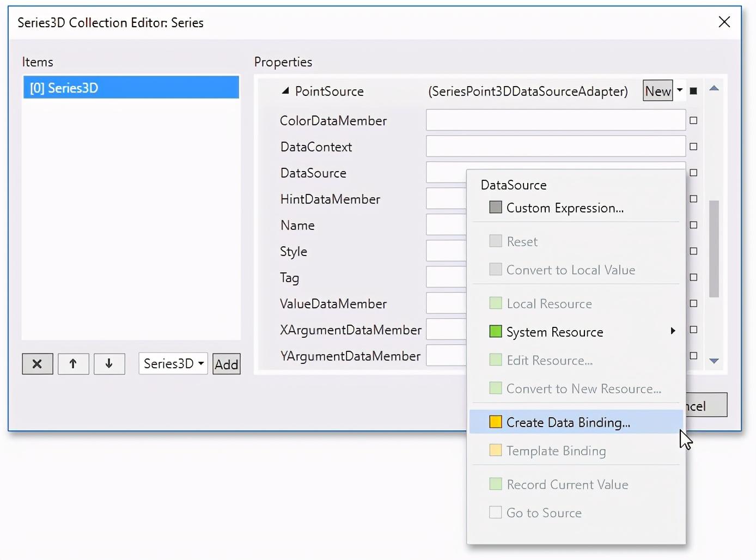This screenshot has width=756, height=560.
Task: Click the Create Data Binding yellow icon
Action: (x=496, y=422)
